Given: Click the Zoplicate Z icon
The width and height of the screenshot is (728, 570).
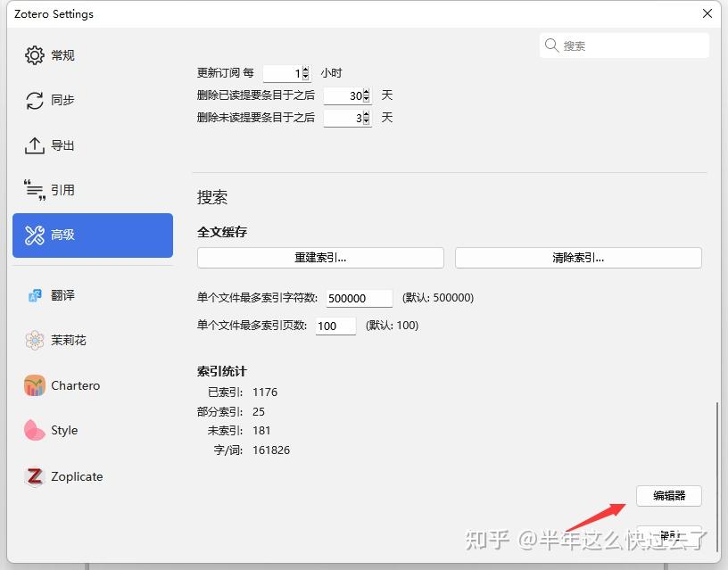Looking at the screenshot, I should [34, 476].
